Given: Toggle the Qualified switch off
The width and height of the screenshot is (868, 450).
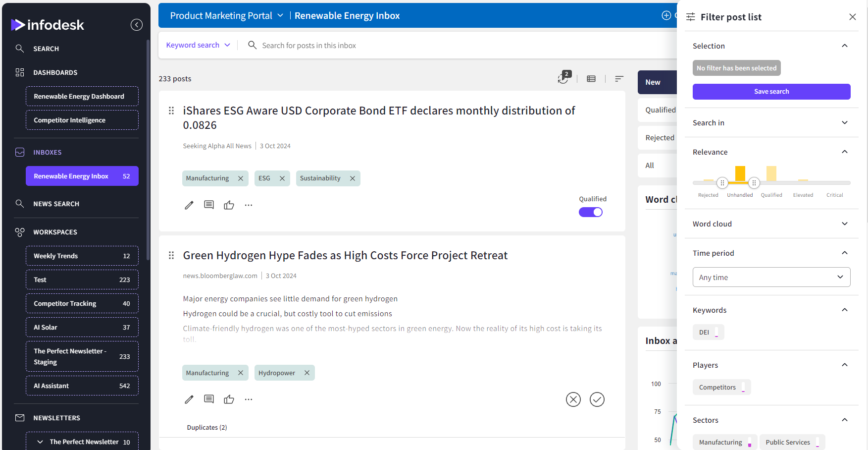Looking at the screenshot, I should point(590,212).
